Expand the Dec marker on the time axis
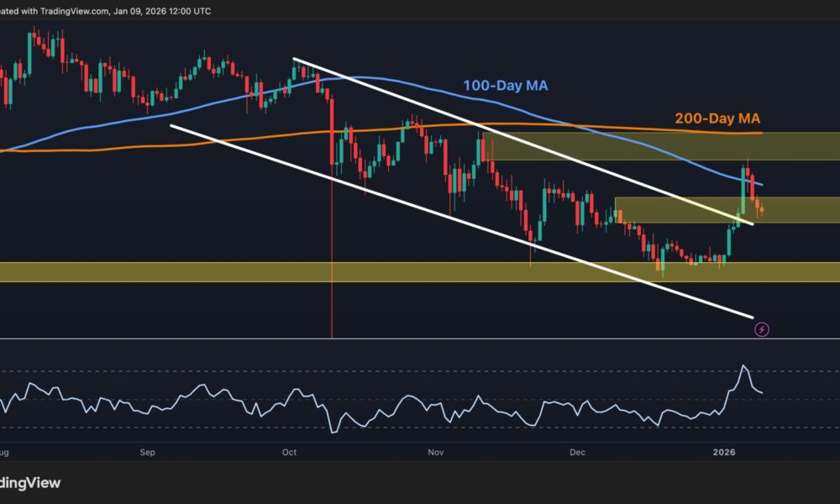The width and height of the screenshot is (840, 504). point(577,452)
